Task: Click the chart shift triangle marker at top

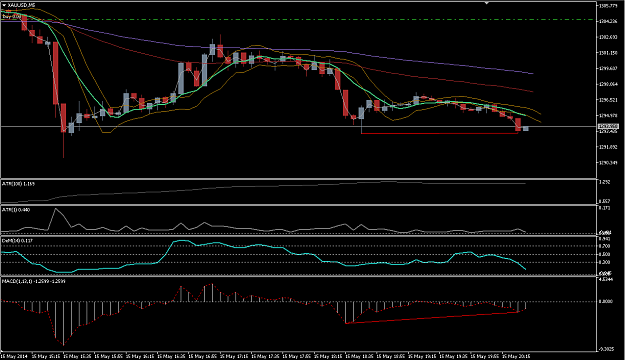Action: click(x=486, y=3)
